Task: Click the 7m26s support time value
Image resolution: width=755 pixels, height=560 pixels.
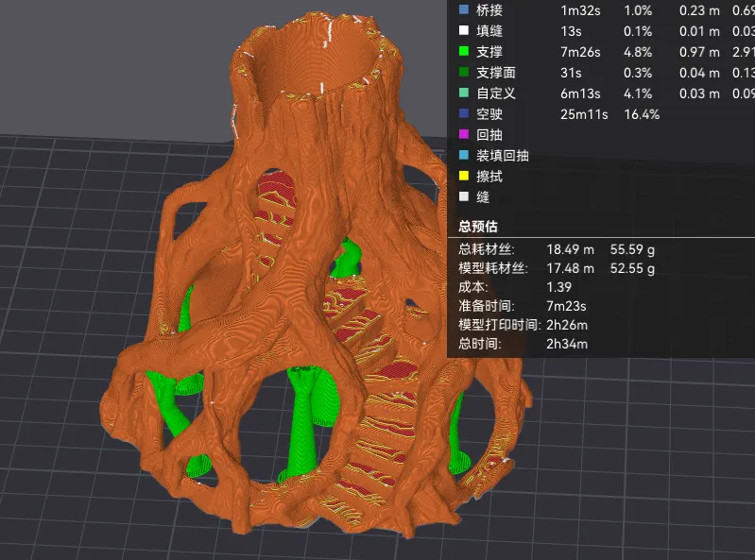Action: pos(580,52)
